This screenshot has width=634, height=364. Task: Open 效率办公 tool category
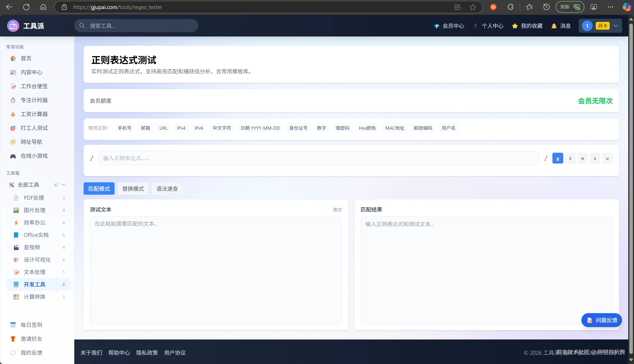pyautogui.click(x=38, y=223)
